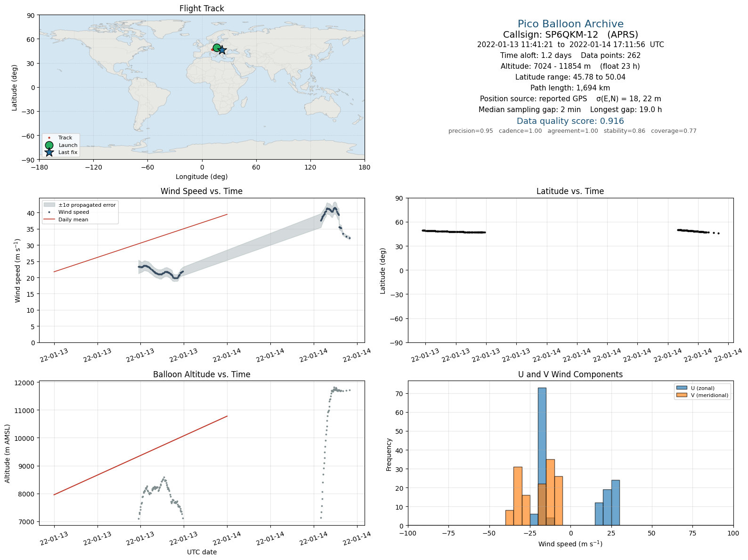Screen dimensions: 748x560
Task: Click the "Altitude (m AMSL)" axis label
Action: pos(8,454)
